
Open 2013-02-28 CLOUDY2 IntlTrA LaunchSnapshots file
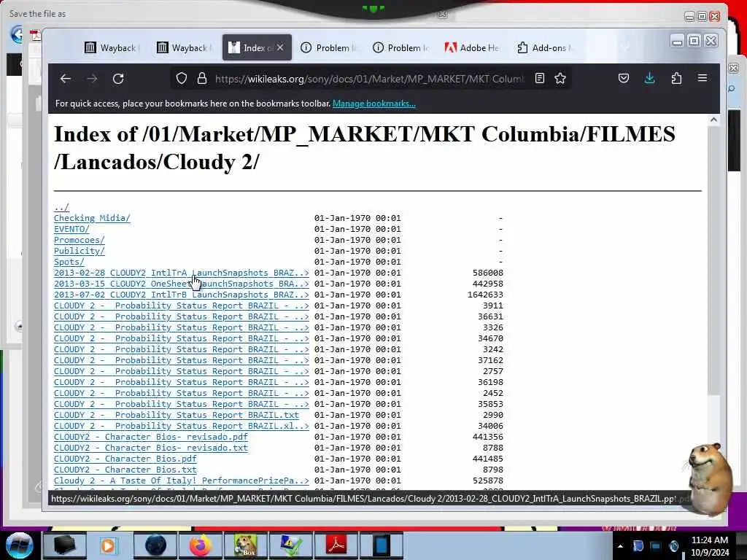point(182,273)
